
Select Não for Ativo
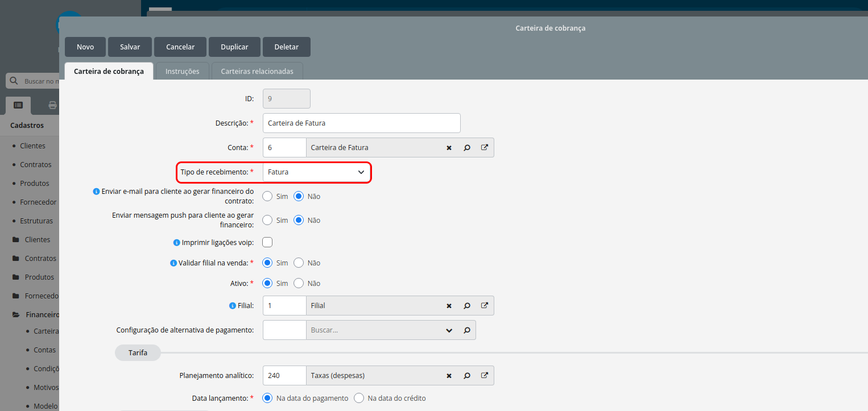[299, 283]
